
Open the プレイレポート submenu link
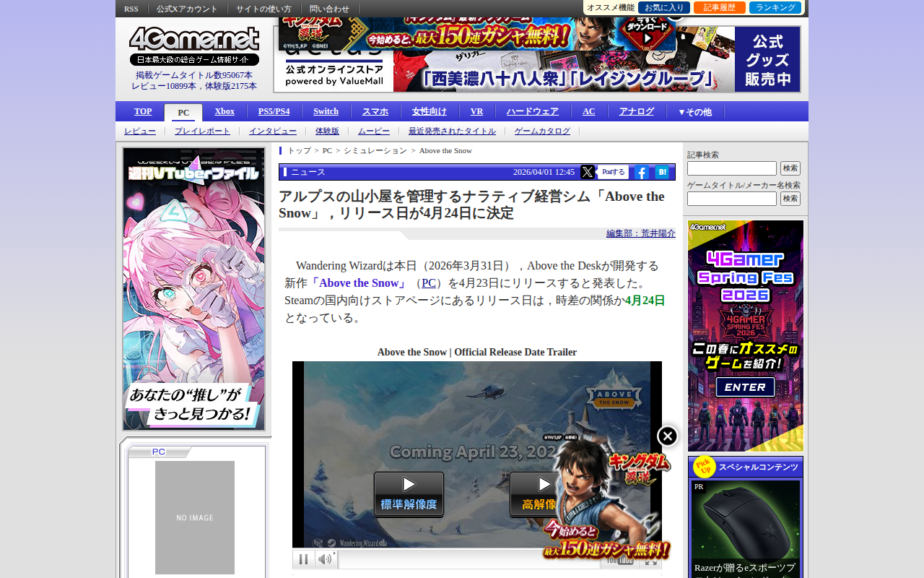tap(202, 131)
